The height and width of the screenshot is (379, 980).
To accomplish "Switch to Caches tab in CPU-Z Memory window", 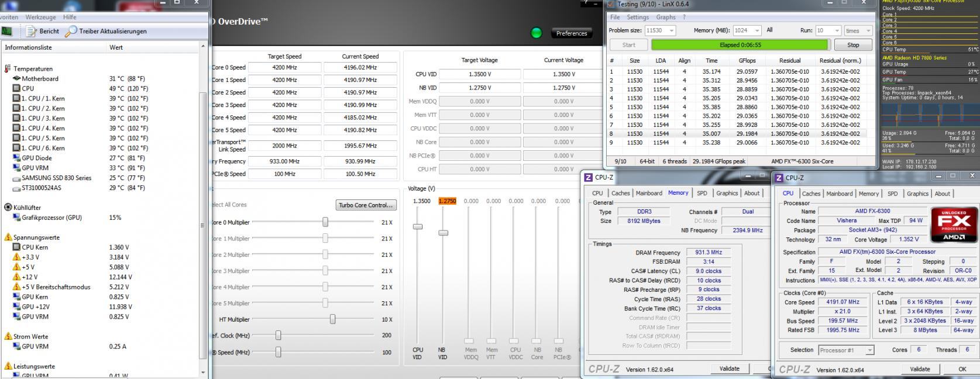I will 620,193.
